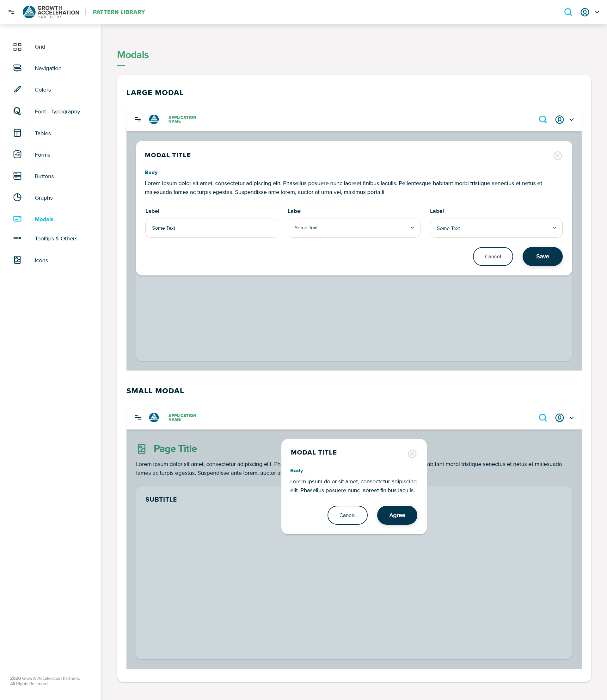607x700 pixels.
Task: Click the Tables icon in the sidebar
Action: click(x=17, y=133)
